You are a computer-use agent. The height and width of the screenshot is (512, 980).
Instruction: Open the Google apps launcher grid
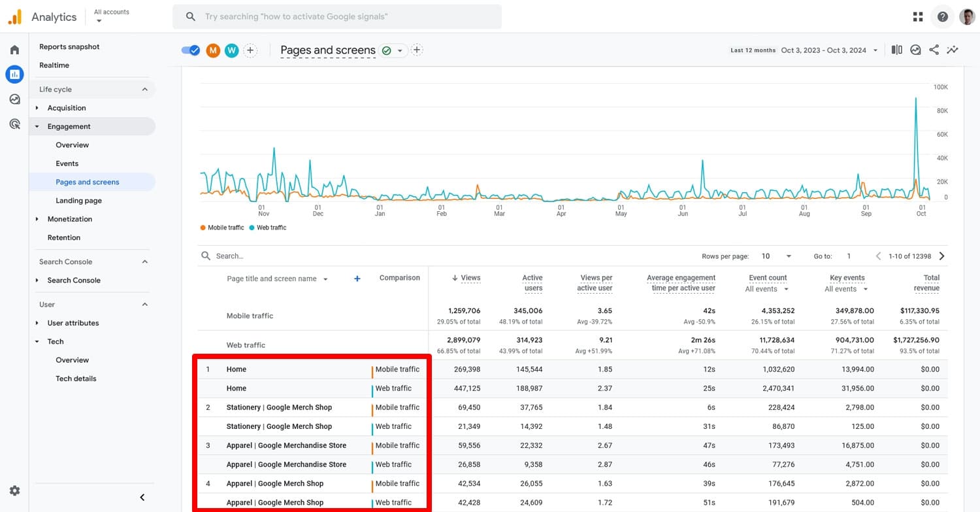[918, 16]
